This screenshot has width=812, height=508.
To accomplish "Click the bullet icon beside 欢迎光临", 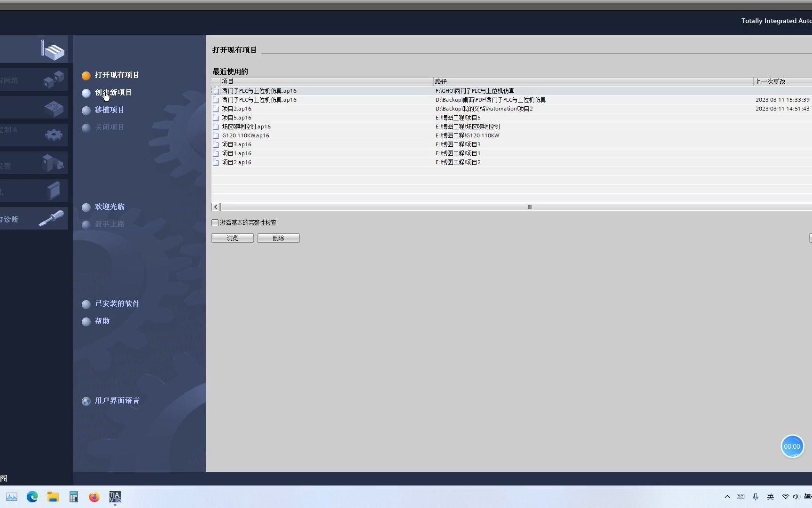I will click(86, 207).
